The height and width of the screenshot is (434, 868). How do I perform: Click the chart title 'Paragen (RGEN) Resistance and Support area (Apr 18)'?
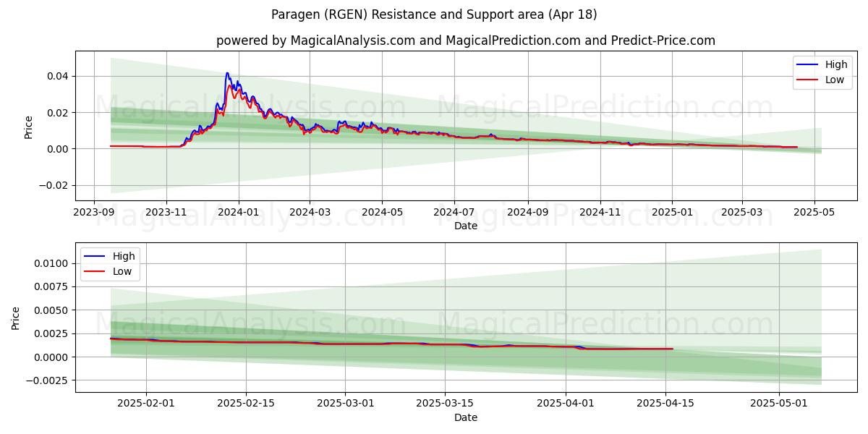pyautogui.click(x=434, y=14)
